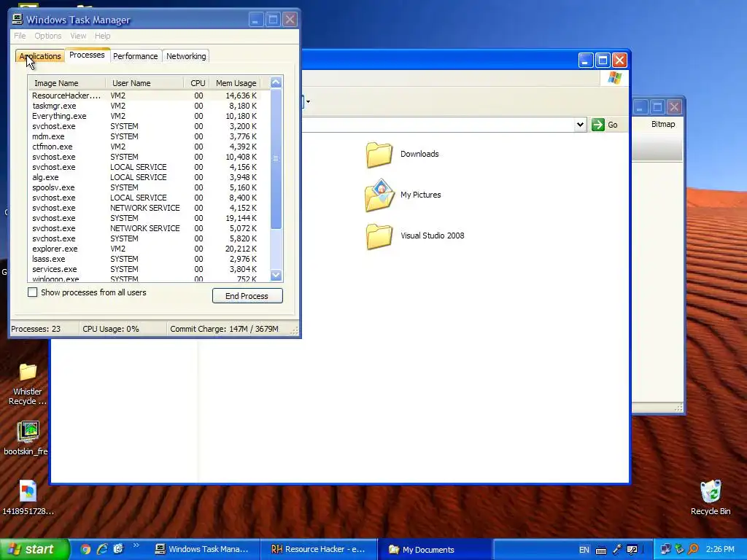Open the Help menu in Task Manager
The image size is (747, 560).
pyautogui.click(x=102, y=36)
